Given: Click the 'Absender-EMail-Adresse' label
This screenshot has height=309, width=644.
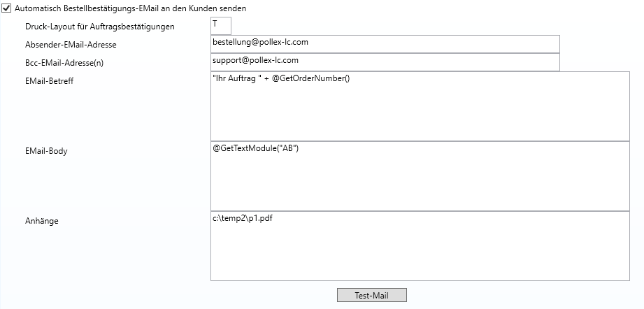Looking at the screenshot, I should tap(71, 45).
